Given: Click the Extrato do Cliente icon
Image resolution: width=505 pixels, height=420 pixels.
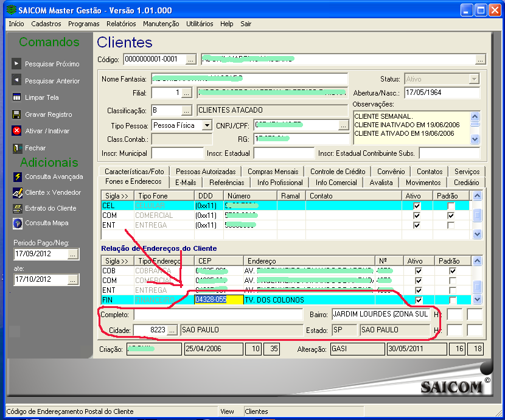Looking at the screenshot, I should tap(18, 208).
